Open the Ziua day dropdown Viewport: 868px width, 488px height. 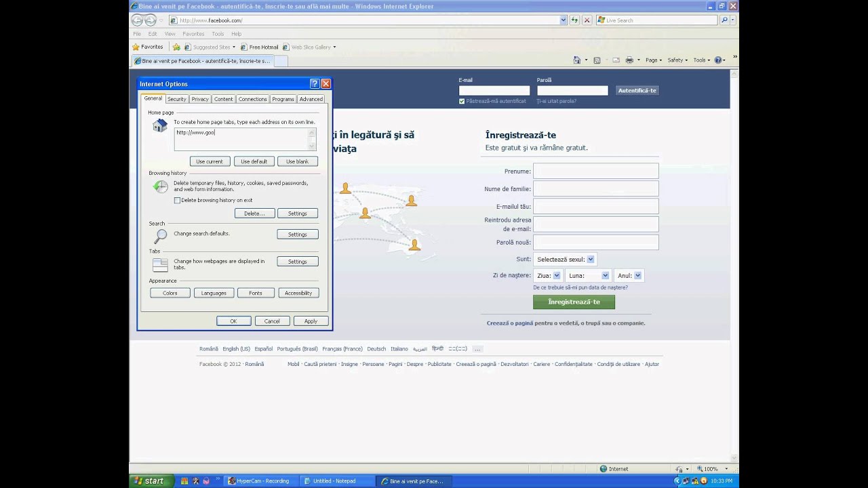[x=547, y=275]
